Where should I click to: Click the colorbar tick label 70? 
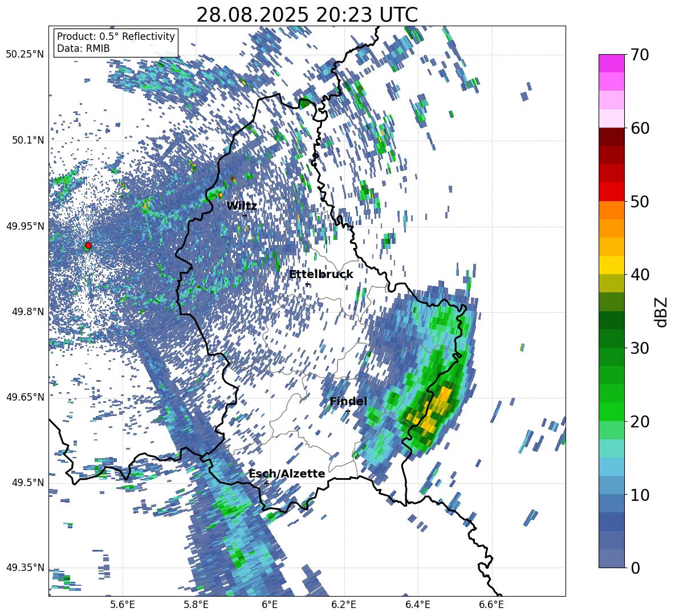click(639, 55)
